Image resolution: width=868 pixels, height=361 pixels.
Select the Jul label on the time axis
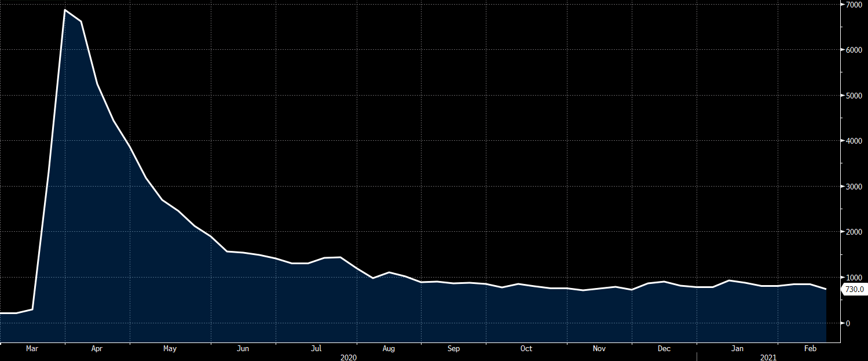[x=316, y=349]
